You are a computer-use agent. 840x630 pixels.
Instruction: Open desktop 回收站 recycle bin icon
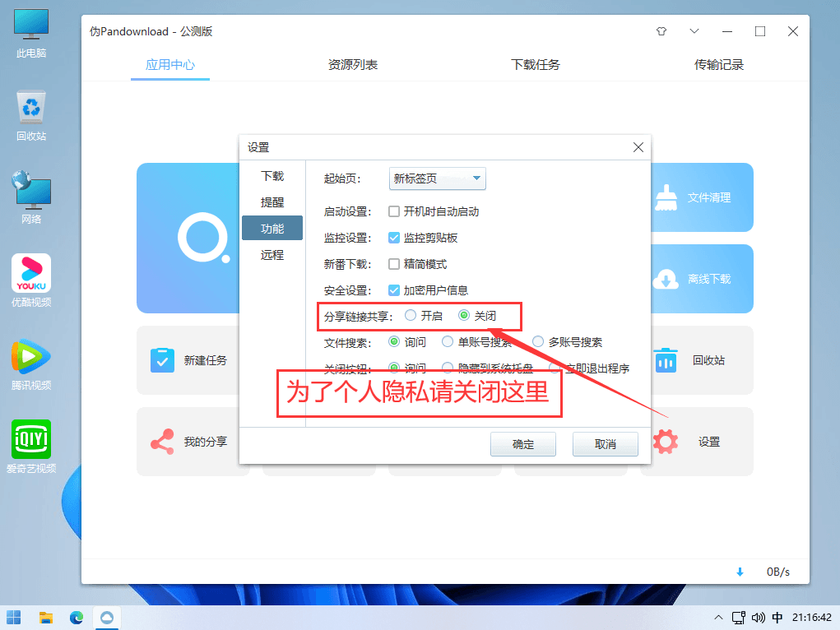(31, 116)
